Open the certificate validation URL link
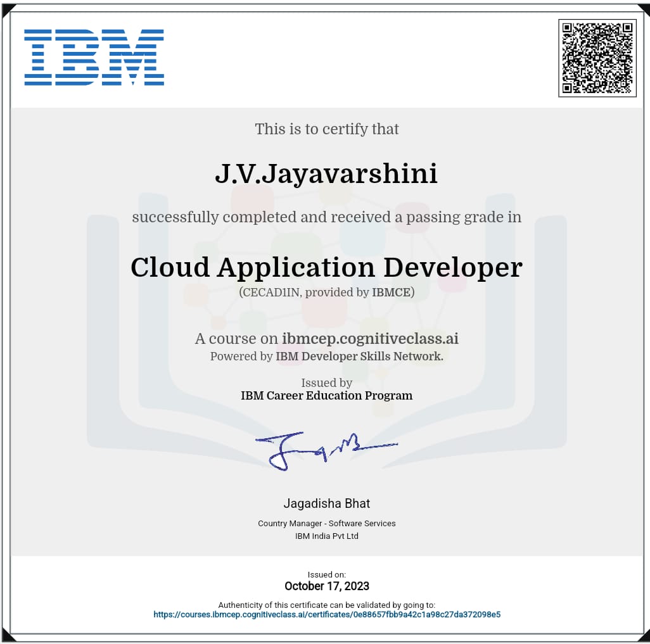 click(x=327, y=615)
